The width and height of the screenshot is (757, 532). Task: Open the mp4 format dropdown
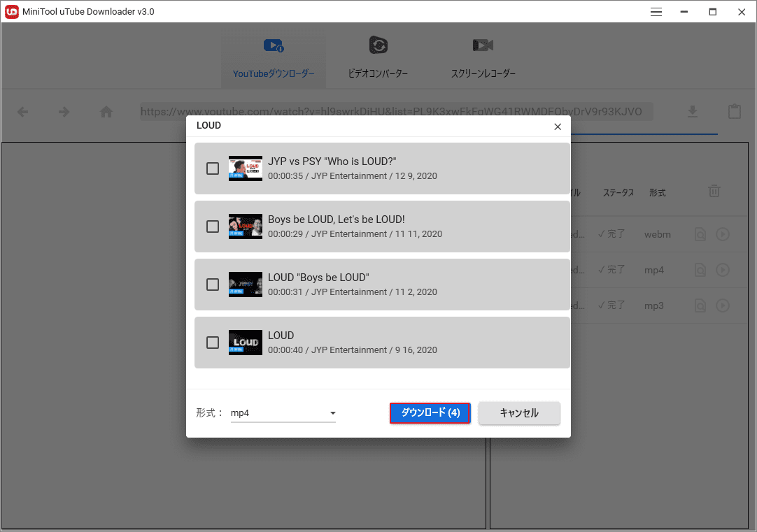[x=283, y=413]
